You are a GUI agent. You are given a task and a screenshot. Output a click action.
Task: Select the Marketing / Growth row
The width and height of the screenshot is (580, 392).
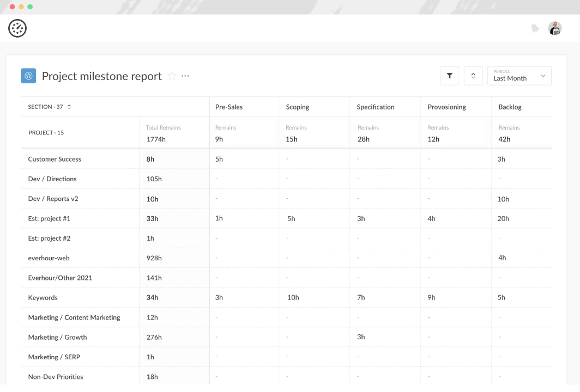tap(286, 337)
